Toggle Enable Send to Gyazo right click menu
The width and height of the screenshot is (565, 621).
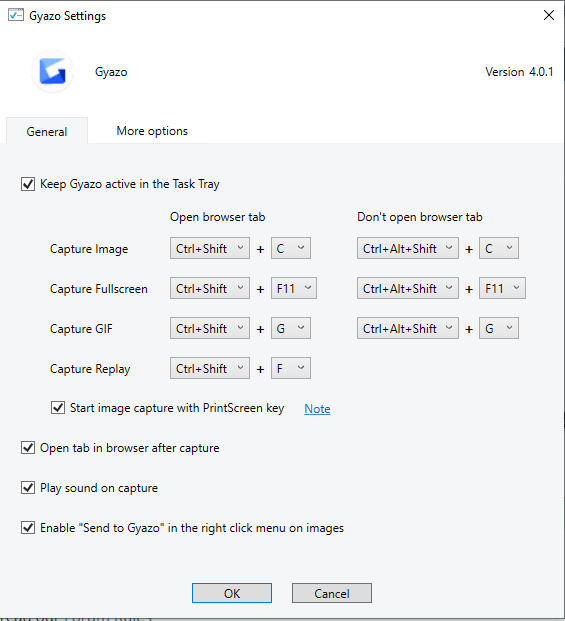pos(28,528)
